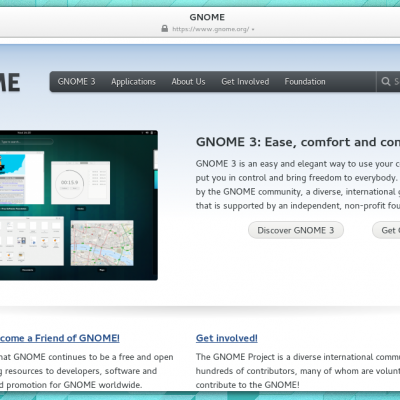This screenshot has width=400, height=400.
Task: Click the Discover GNOME 3 button
Action: pyautogui.click(x=296, y=230)
